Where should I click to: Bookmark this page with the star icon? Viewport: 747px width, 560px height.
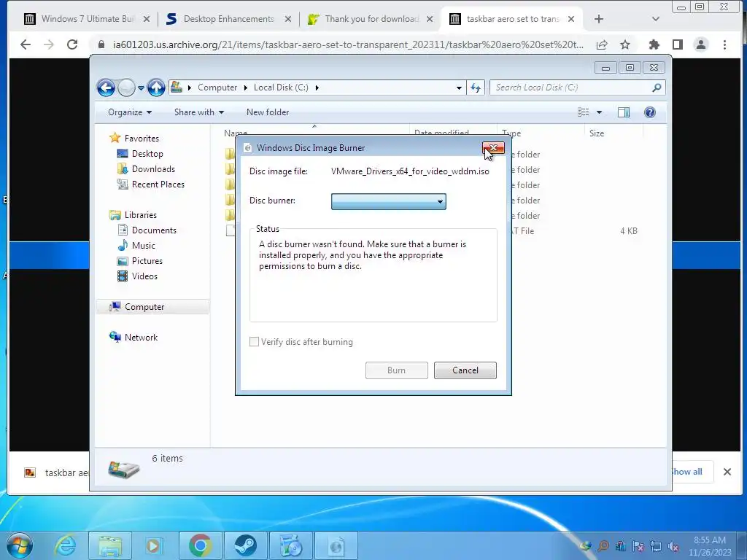pos(625,44)
